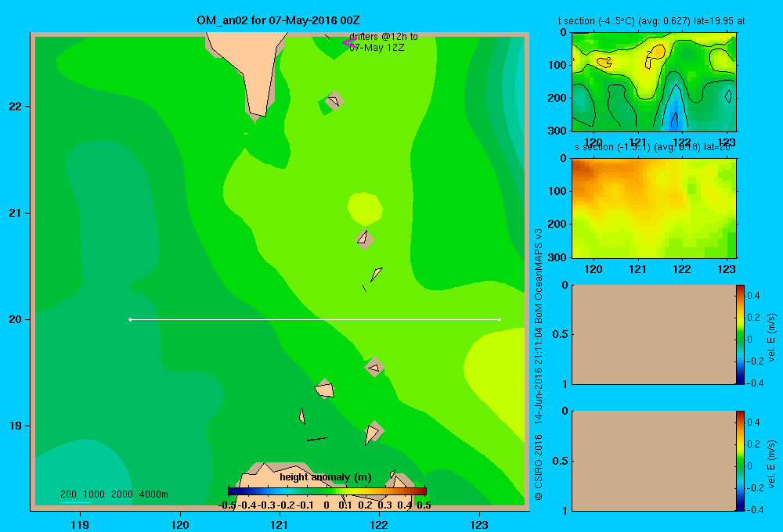Click the '-0.5' label on height anomaly scale
The height and width of the screenshot is (532, 783).
click(227, 505)
